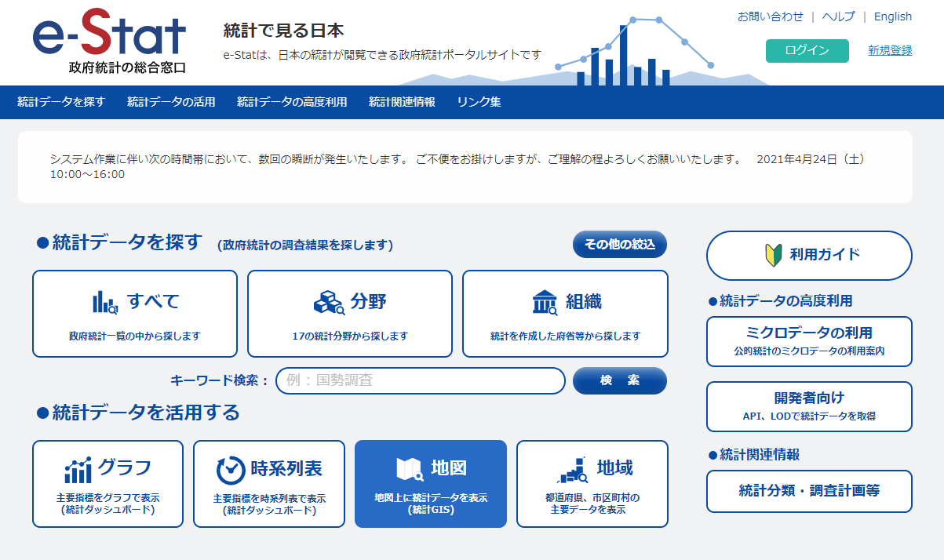Expand 統計データの高度利用 navigation item
This screenshot has width=944, height=560.
[292, 102]
